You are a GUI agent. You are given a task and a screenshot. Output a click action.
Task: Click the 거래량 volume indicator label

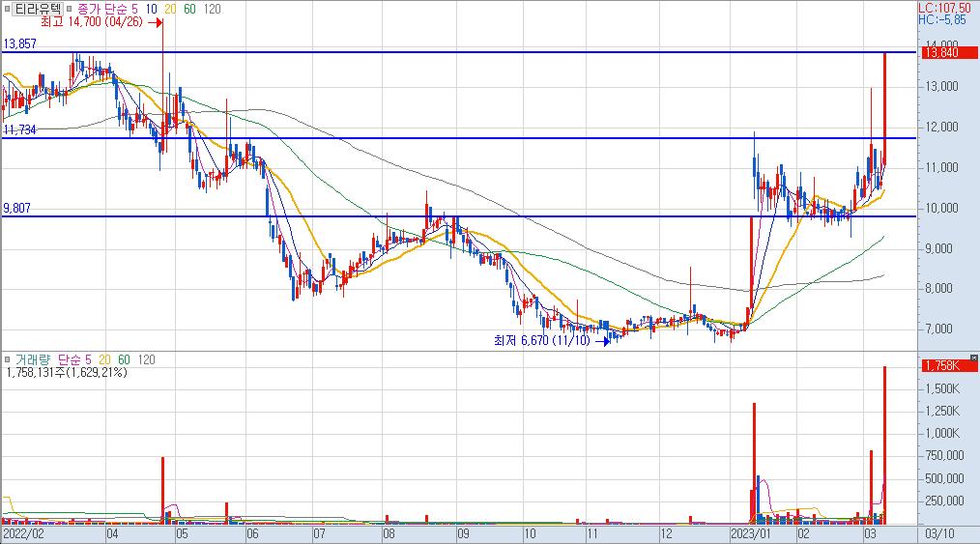(33, 359)
